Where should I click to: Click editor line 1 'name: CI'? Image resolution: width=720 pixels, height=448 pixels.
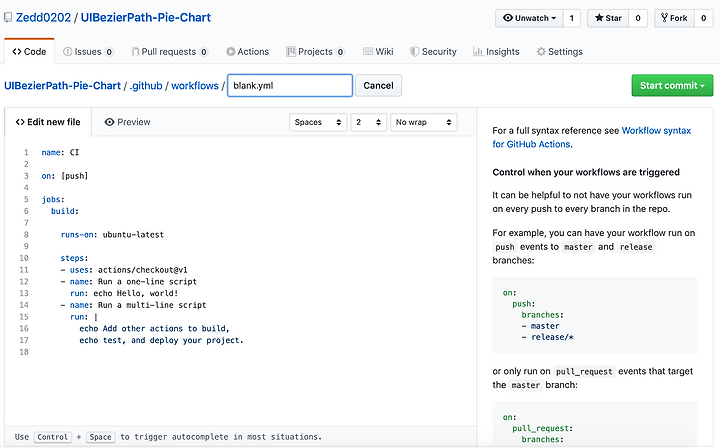60,152
